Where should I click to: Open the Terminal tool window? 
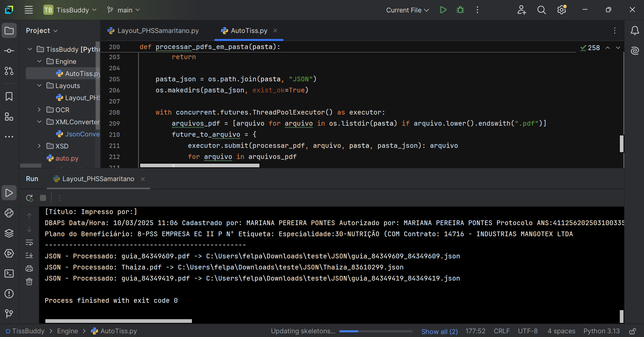point(9,273)
